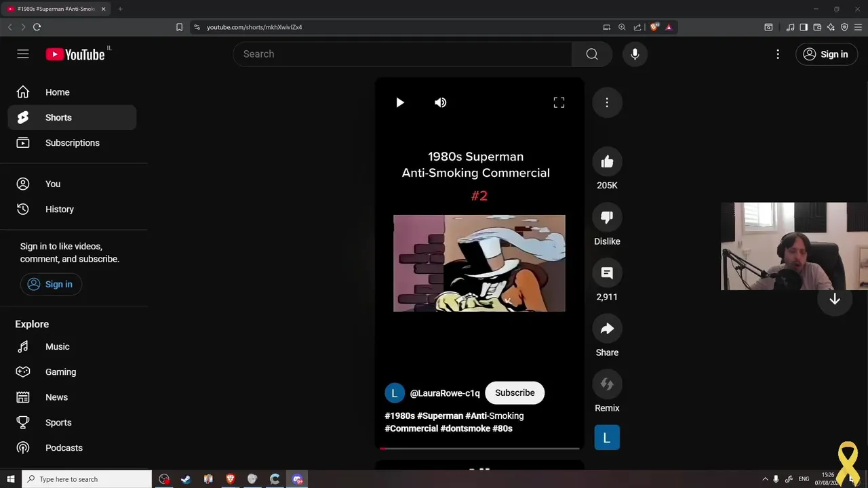
Task: Open the #Superman hashtag
Action: 440,416
